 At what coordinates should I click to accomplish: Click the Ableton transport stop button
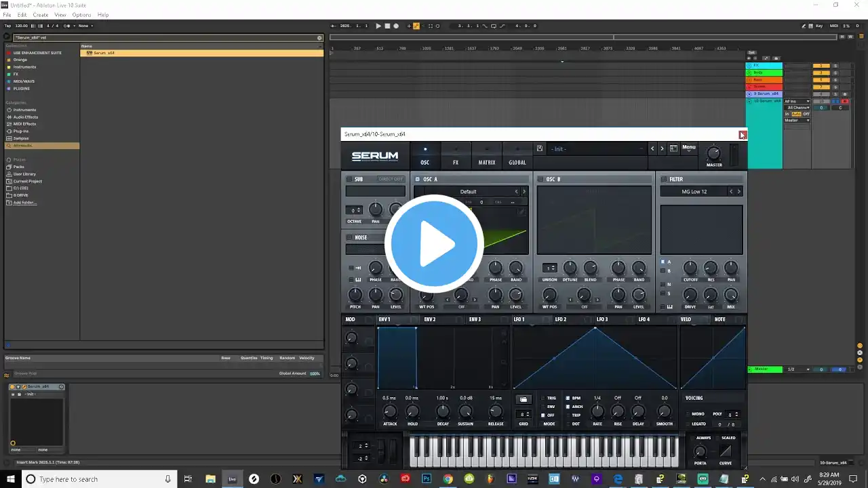pyautogui.click(x=387, y=26)
